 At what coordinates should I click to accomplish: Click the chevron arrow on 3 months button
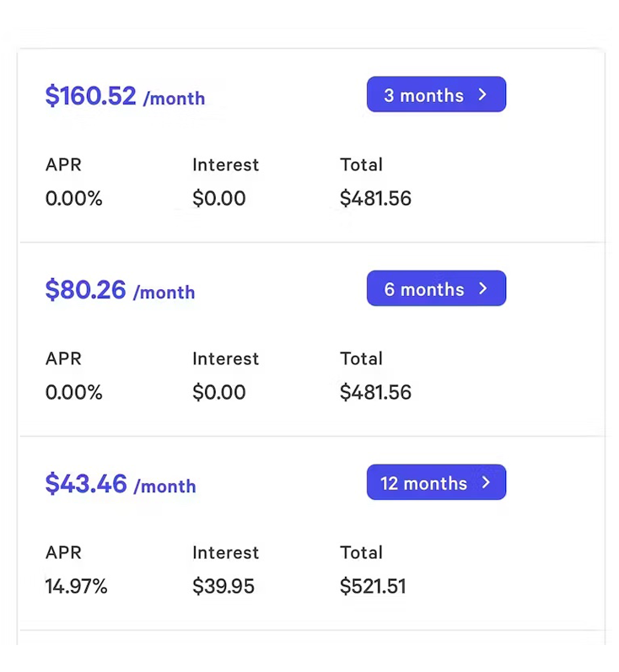pos(482,94)
